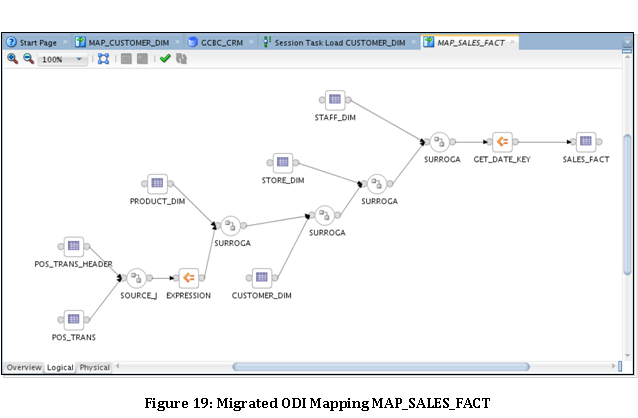Switch to the Start Page tab

click(37, 42)
